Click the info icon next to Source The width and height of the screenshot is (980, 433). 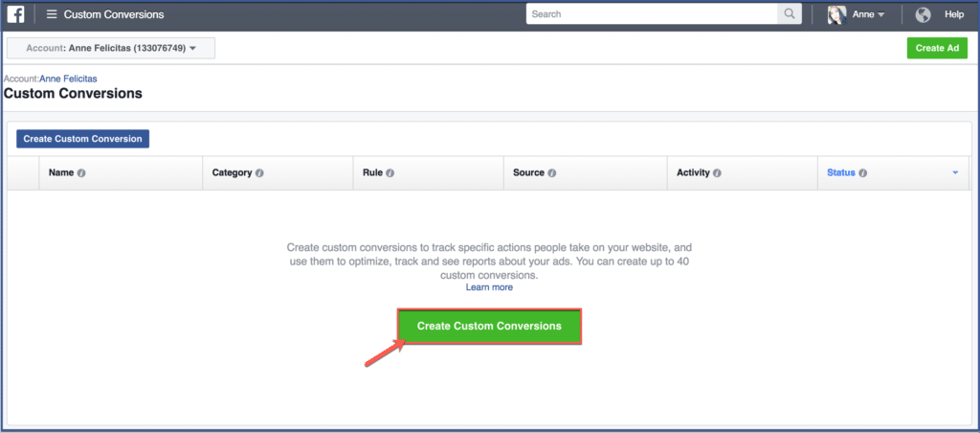(552, 173)
